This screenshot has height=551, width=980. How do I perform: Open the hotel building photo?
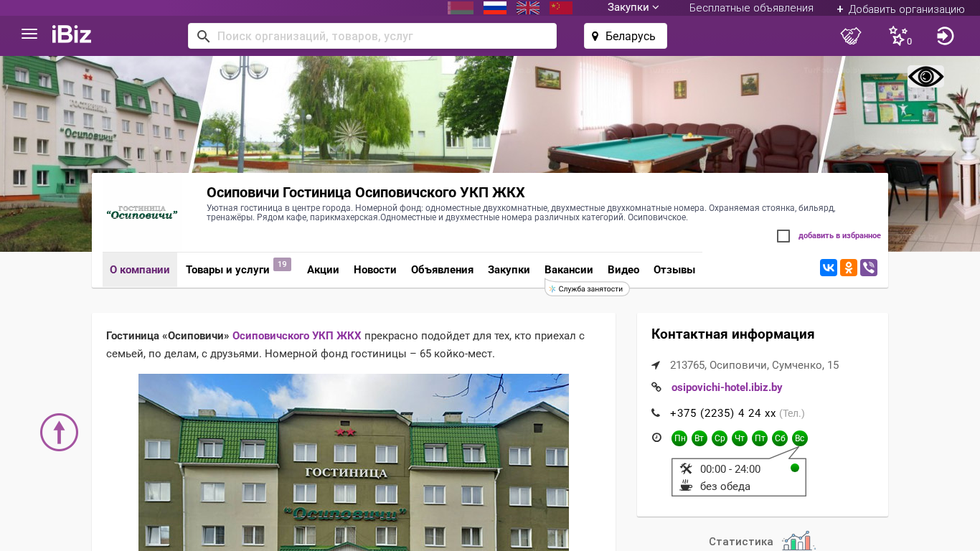point(354,462)
